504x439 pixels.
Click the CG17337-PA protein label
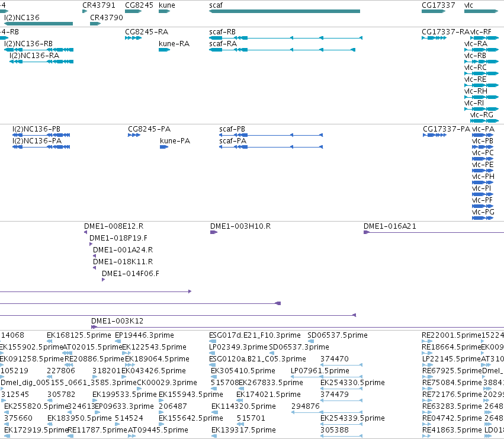pyautogui.click(x=447, y=129)
